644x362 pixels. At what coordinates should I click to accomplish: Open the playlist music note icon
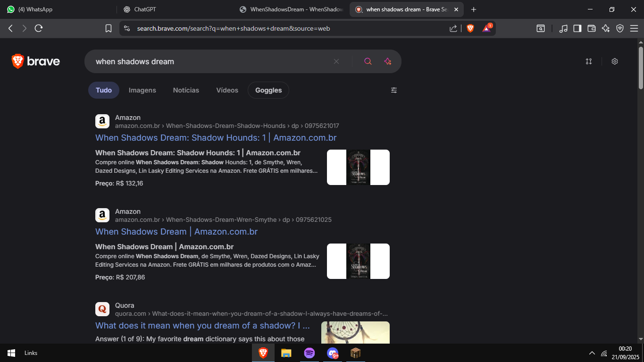click(x=563, y=28)
